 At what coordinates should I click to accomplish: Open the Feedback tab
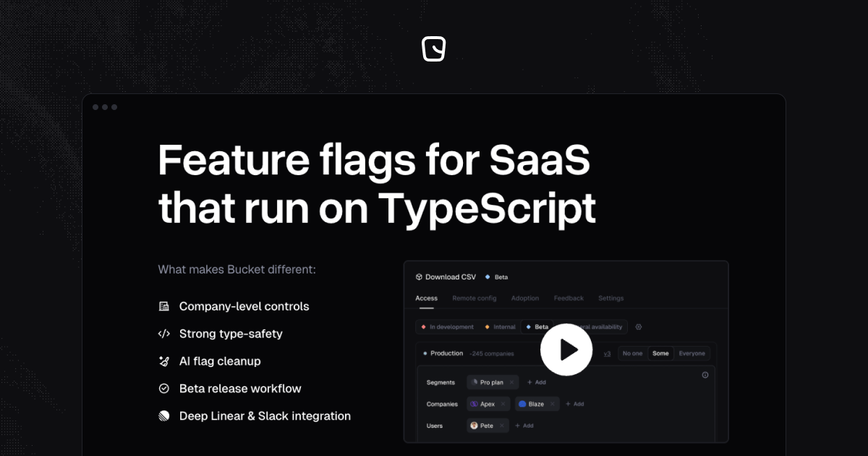click(x=569, y=298)
